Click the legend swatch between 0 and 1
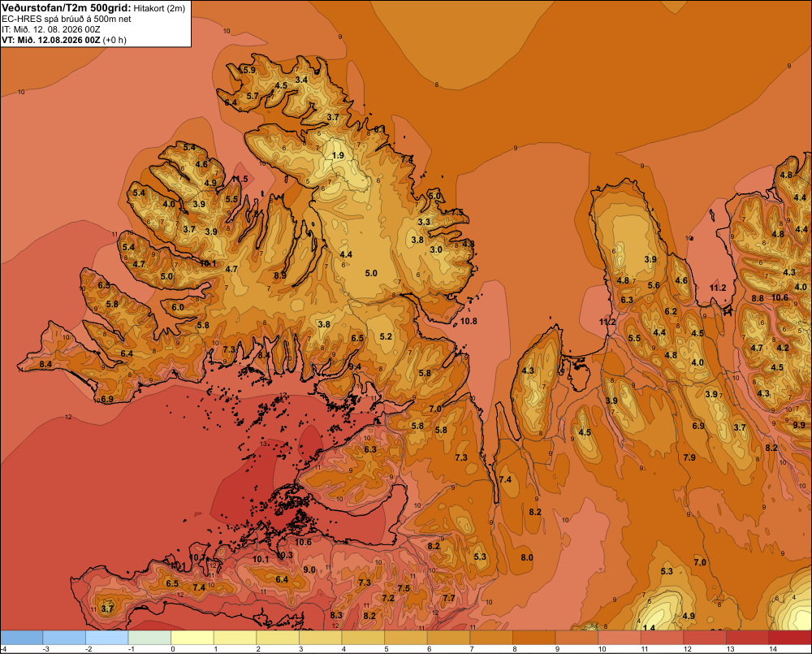The width and height of the screenshot is (812, 654). (x=192, y=638)
